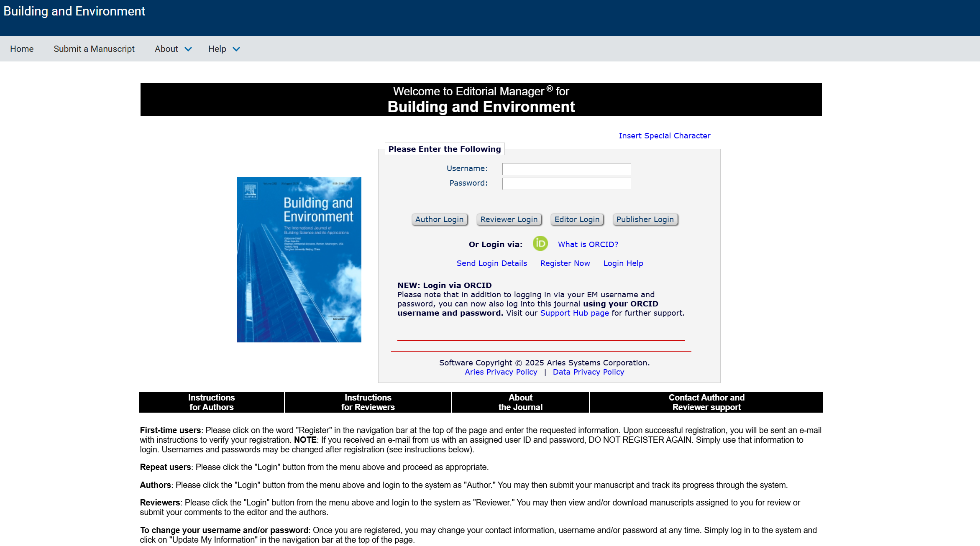Select Submit a Manuscript in navigation bar
980x546 pixels.
pyautogui.click(x=94, y=49)
